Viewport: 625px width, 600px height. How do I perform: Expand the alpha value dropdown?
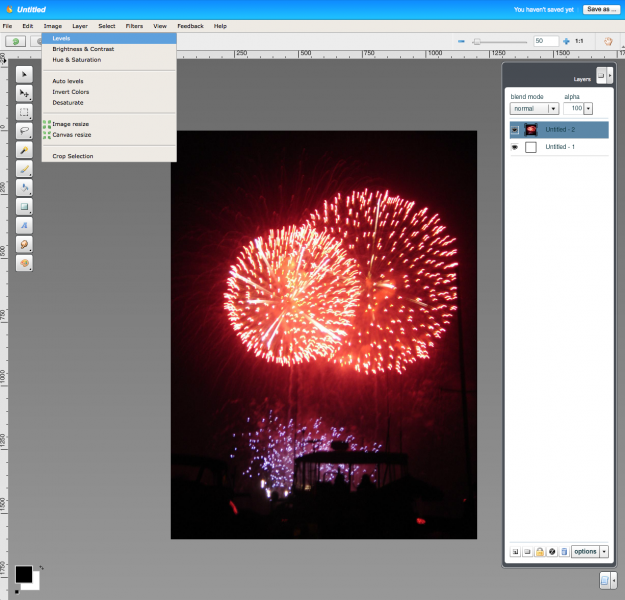pos(588,108)
